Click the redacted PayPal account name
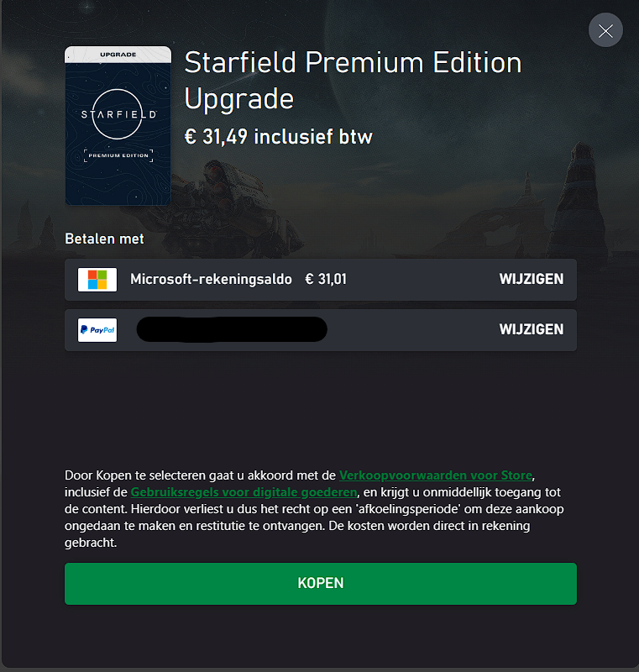The width and height of the screenshot is (639, 672). (232, 330)
